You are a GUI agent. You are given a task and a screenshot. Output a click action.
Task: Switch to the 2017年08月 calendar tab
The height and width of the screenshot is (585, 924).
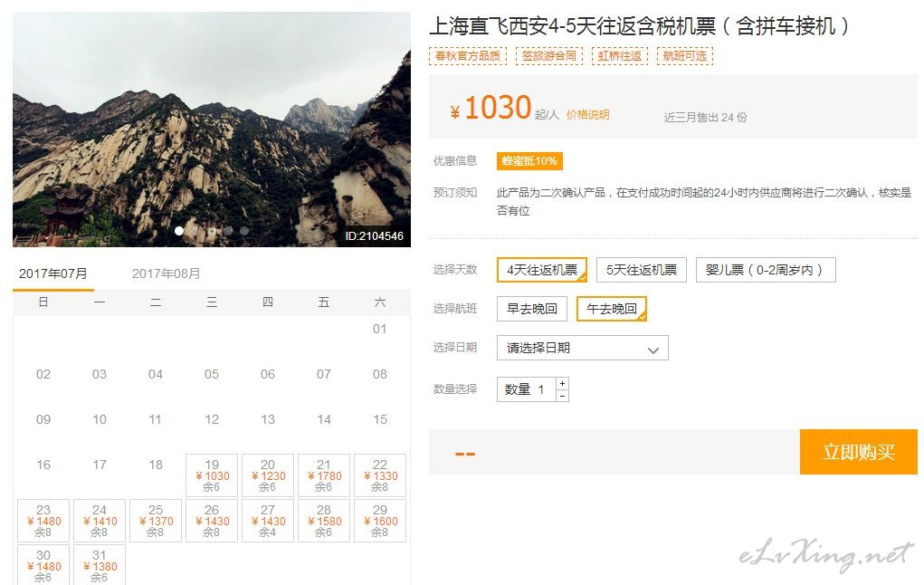(x=166, y=273)
